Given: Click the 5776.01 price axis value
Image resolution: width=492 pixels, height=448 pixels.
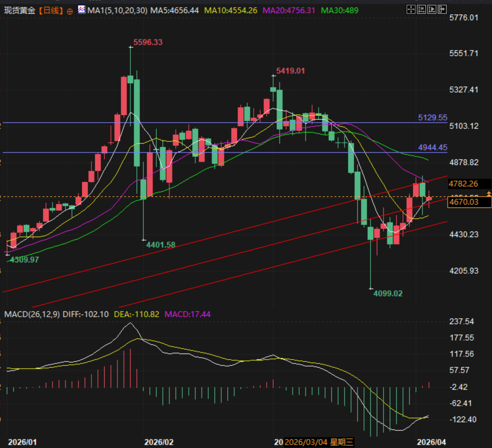Looking at the screenshot, I should (x=464, y=18).
